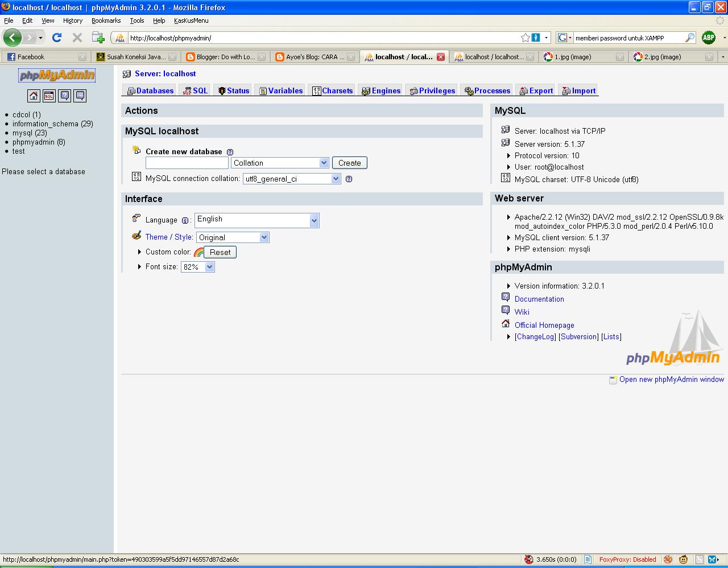Click the Language info icon

click(x=185, y=221)
